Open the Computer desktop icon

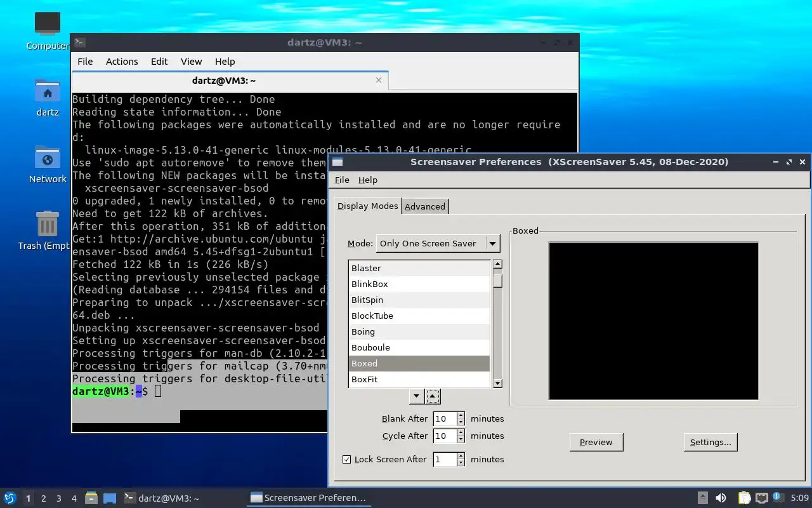[48, 24]
